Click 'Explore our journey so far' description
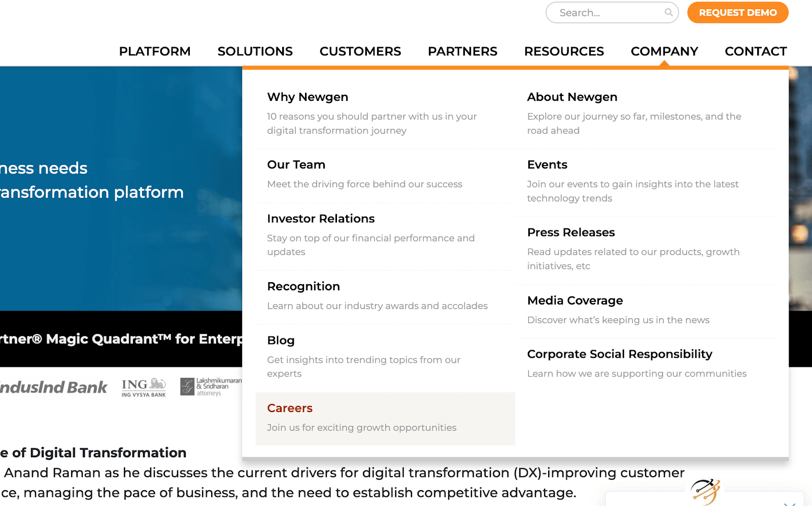Image resolution: width=812 pixels, height=506 pixels. point(634,123)
